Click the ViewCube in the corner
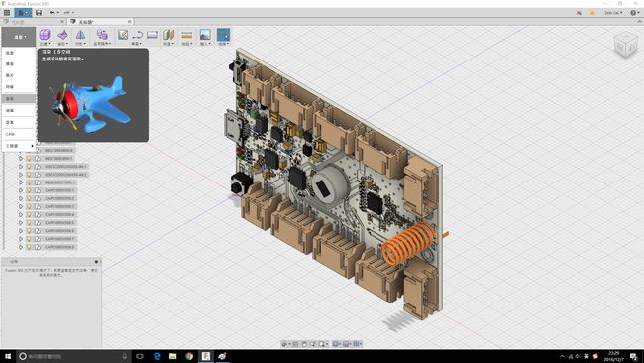 pos(625,45)
